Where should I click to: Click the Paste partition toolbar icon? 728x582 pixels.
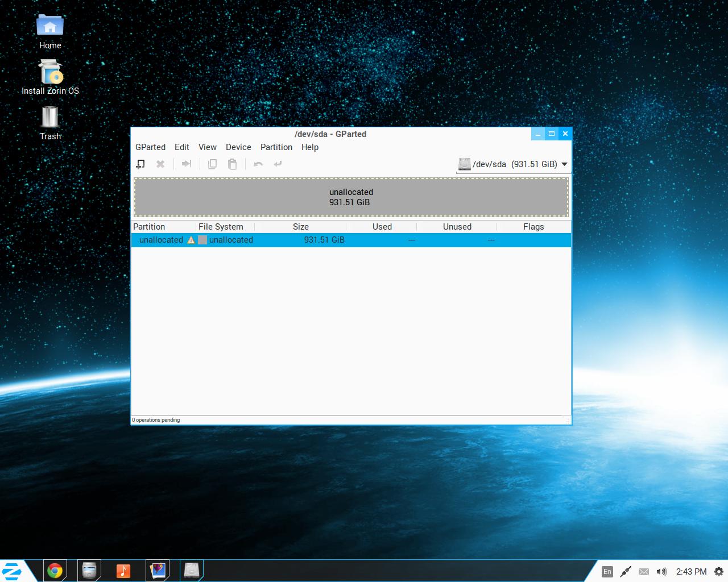[232, 164]
